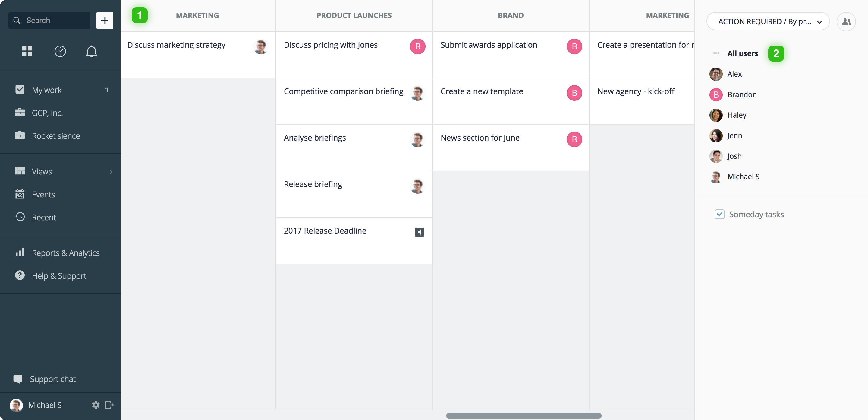Expand the Views submenu chevron
Image resolution: width=868 pixels, height=420 pixels.
click(x=111, y=172)
